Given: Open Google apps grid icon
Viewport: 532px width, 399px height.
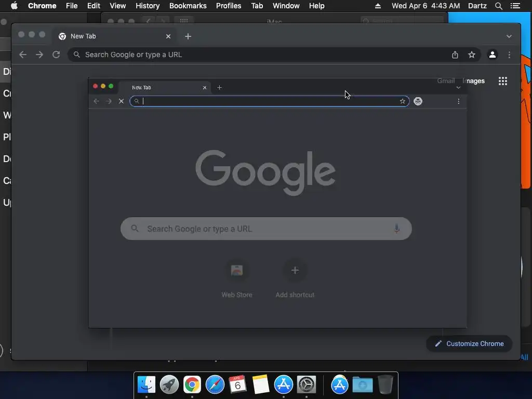Looking at the screenshot, I should [x=503, y=81].
